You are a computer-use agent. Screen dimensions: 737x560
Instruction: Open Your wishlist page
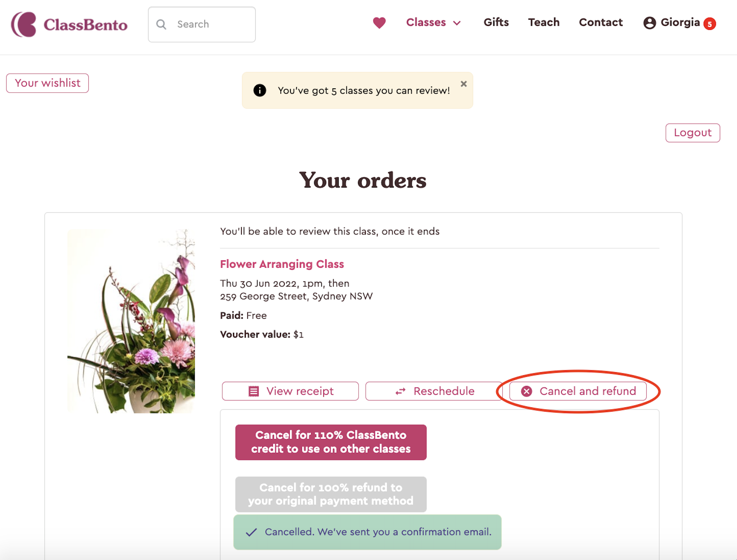coord(47,83)
